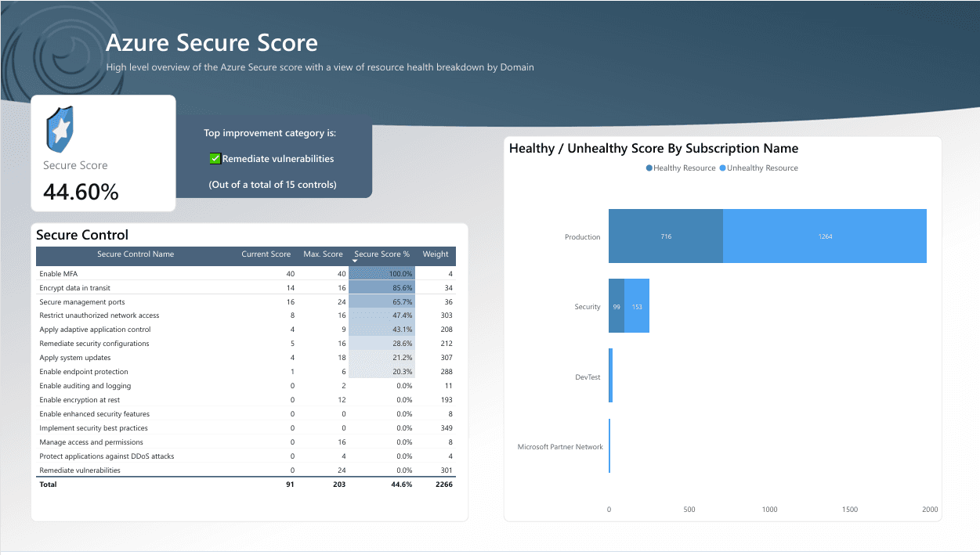Select Enable auditing and logging row
Screen dimensions: 980x555
point(246,386)
